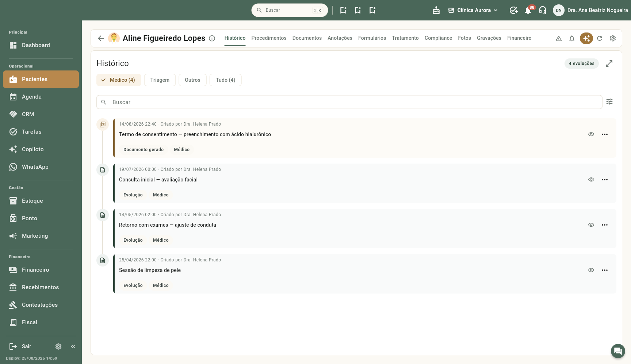The image size is (631, 364).
Task: Click patient info icon next to name
Action: tap(212, 38)
